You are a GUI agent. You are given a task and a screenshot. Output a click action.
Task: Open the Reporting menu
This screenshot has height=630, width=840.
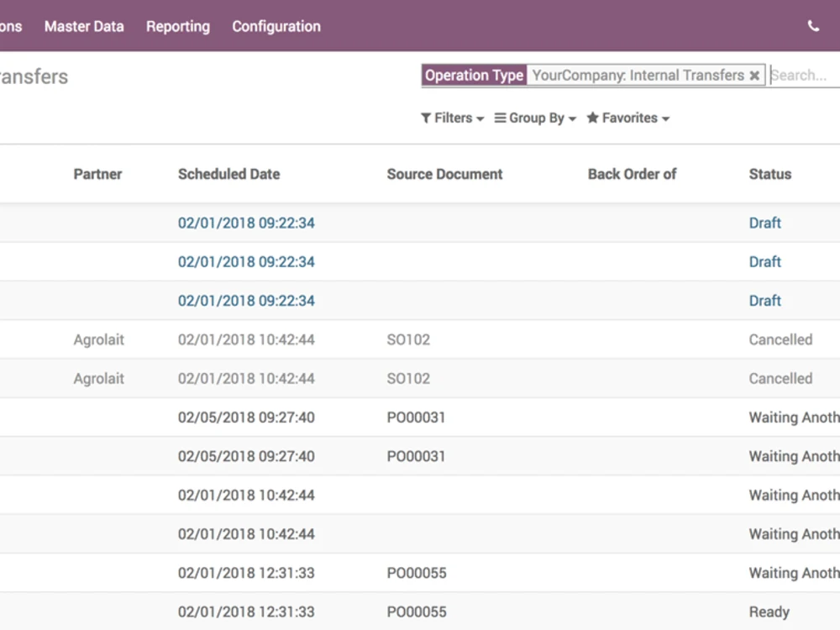pos(178,26)
